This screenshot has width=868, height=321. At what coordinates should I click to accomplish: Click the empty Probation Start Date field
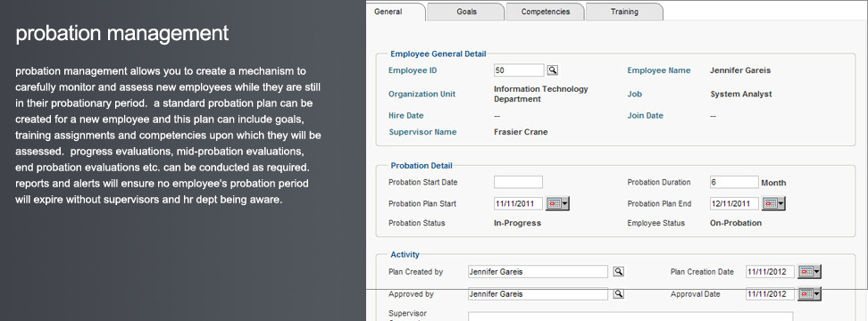(x=518, y=182)
